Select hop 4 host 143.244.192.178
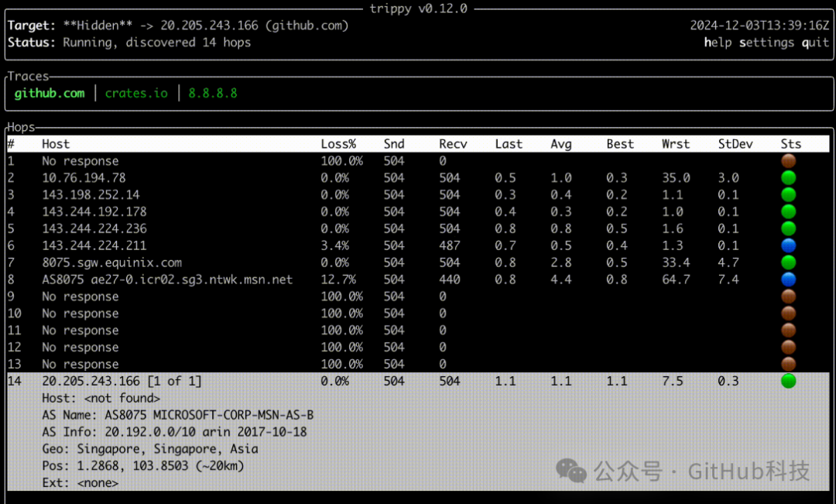Image resolution: width=836 pixels, height=504 pixels. point(94,211)
